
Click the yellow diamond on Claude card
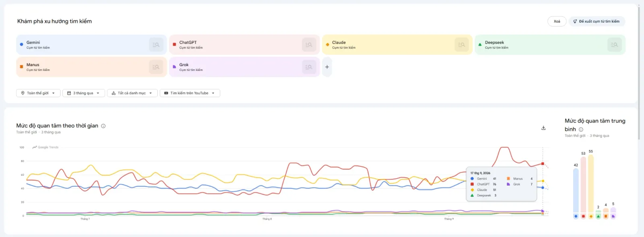coord(327,45)
